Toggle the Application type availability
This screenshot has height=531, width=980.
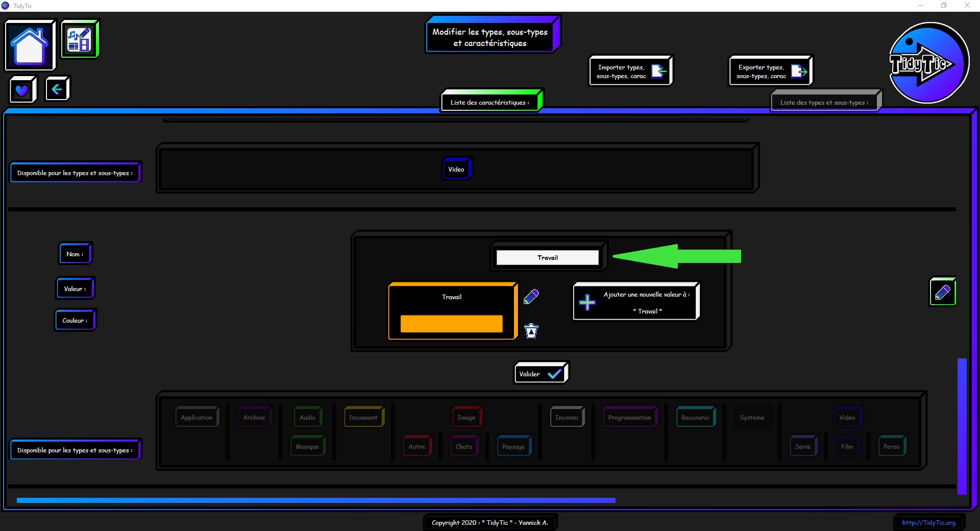click(x=197, y=417)
